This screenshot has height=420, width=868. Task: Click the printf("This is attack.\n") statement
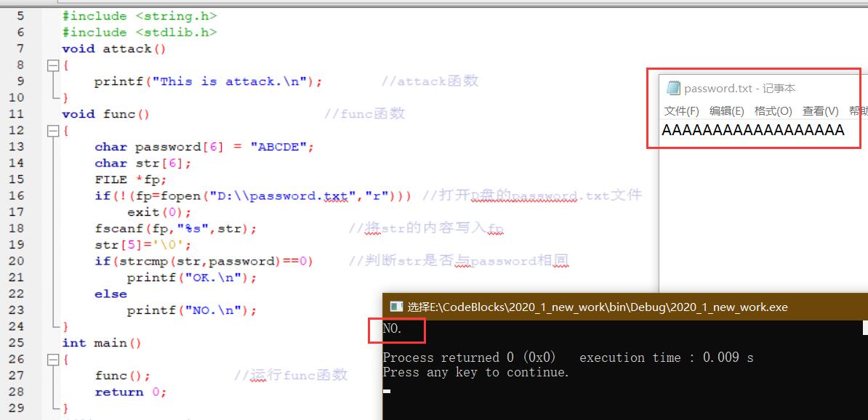[208, 82]
